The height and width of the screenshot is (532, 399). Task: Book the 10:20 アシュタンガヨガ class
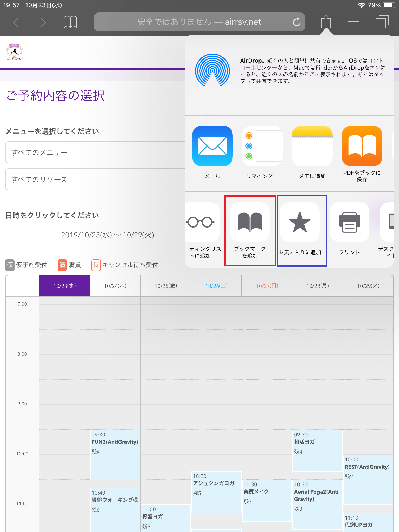[216, 492]
